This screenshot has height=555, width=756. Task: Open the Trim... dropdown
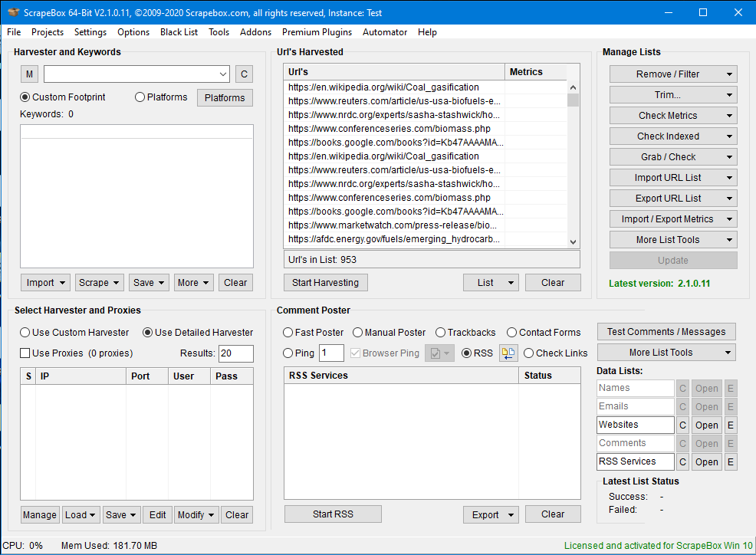click(673, 95)
